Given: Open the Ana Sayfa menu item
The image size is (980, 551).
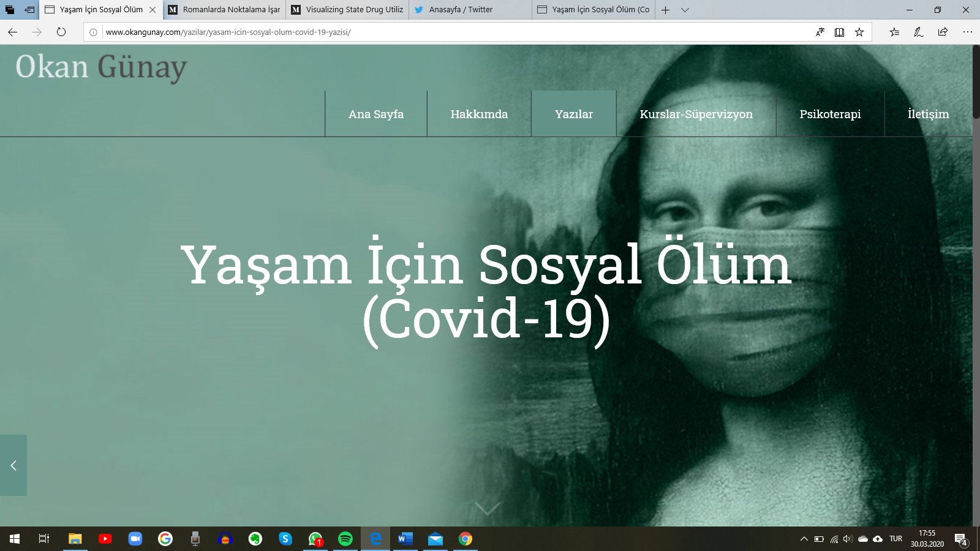Looking at the screenshot, I should (x=376, y=114).
